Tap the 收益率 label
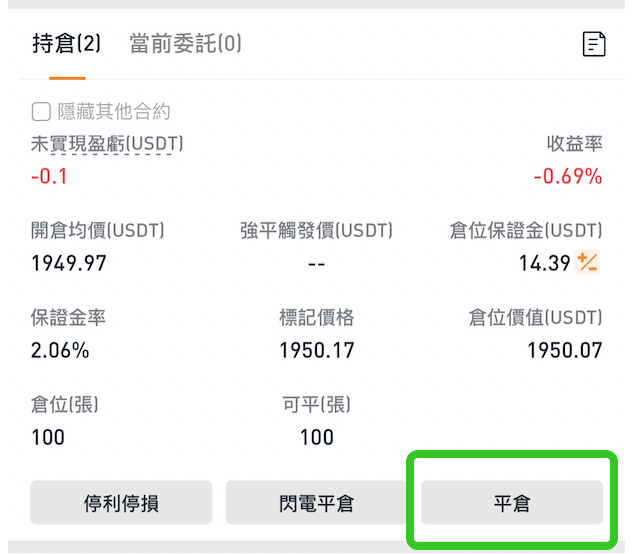This screenshot has height=554, width=632. 574,144
